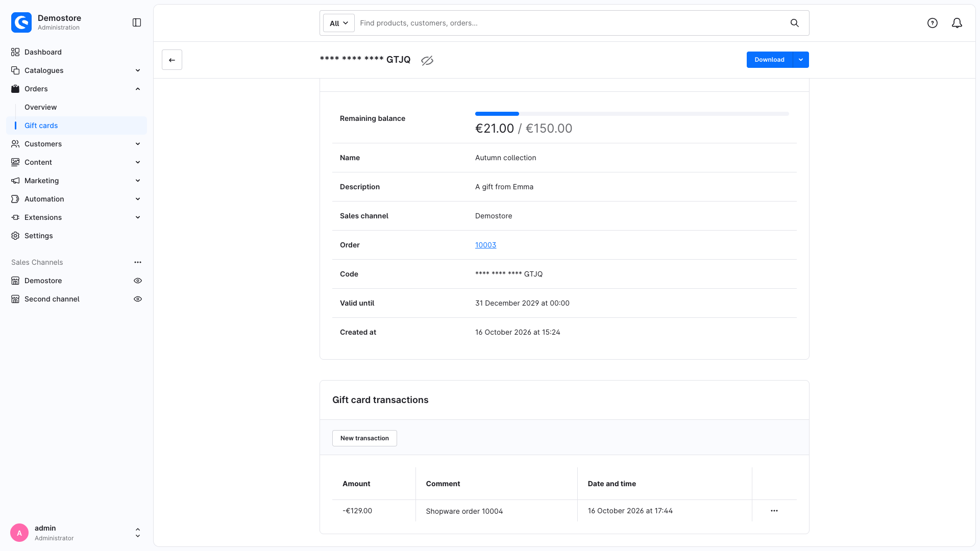Open the help question mark icon
Image resolution: width=980 pixels, height=551 pixels.
pos(933,23)
